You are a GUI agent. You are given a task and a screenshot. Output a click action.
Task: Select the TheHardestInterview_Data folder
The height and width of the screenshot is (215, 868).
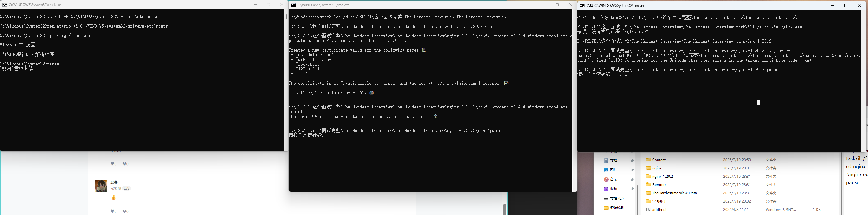(674, 193)
